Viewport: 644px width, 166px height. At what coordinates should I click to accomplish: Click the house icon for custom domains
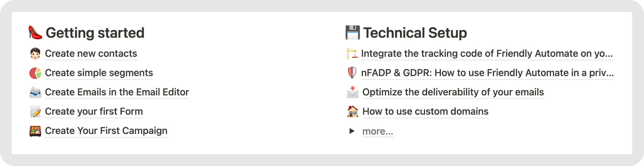(x=352, y=112)
